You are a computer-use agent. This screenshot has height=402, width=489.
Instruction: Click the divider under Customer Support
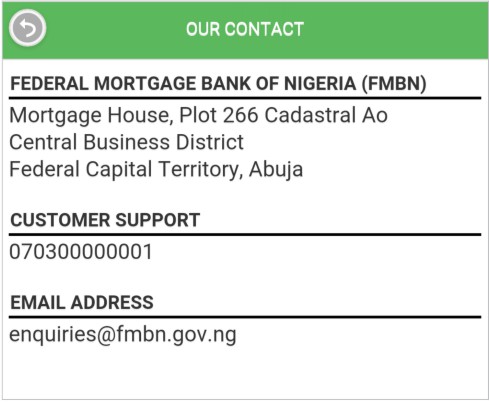click(x=245, y=235)
